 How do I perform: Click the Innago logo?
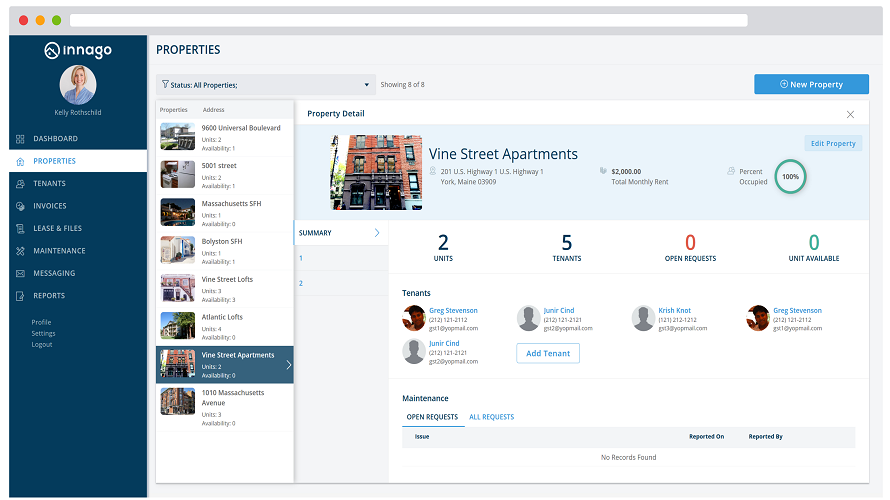78,50
